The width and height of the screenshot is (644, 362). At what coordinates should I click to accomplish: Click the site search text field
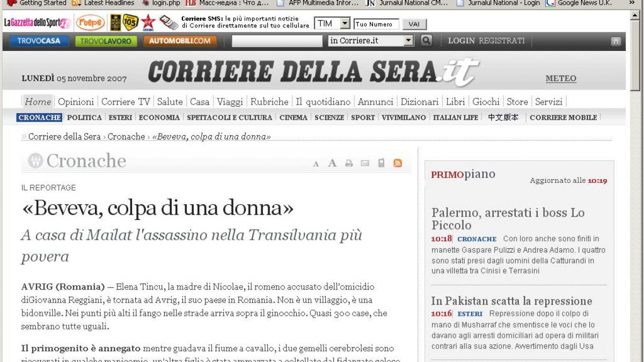(277, 41)
